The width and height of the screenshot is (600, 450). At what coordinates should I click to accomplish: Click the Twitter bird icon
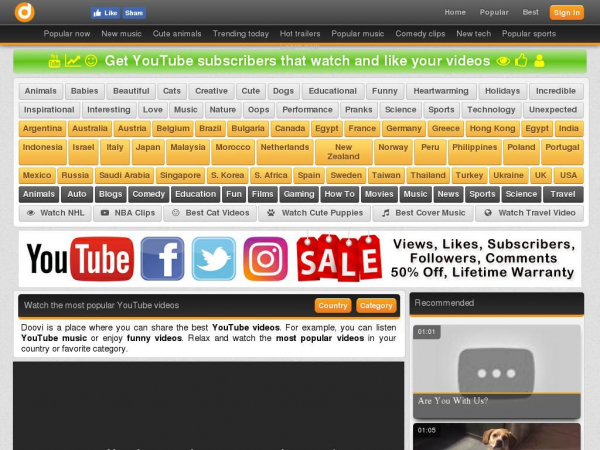214,259
